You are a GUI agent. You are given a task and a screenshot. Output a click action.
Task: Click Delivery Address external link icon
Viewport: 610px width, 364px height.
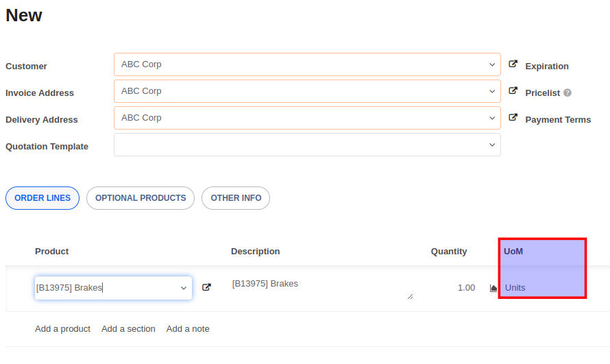tap(513, 118)
